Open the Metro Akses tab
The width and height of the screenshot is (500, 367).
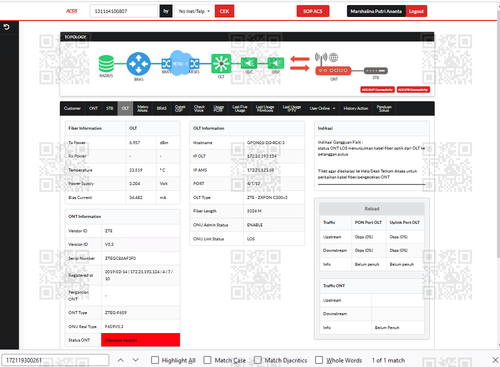pos(142,108)
